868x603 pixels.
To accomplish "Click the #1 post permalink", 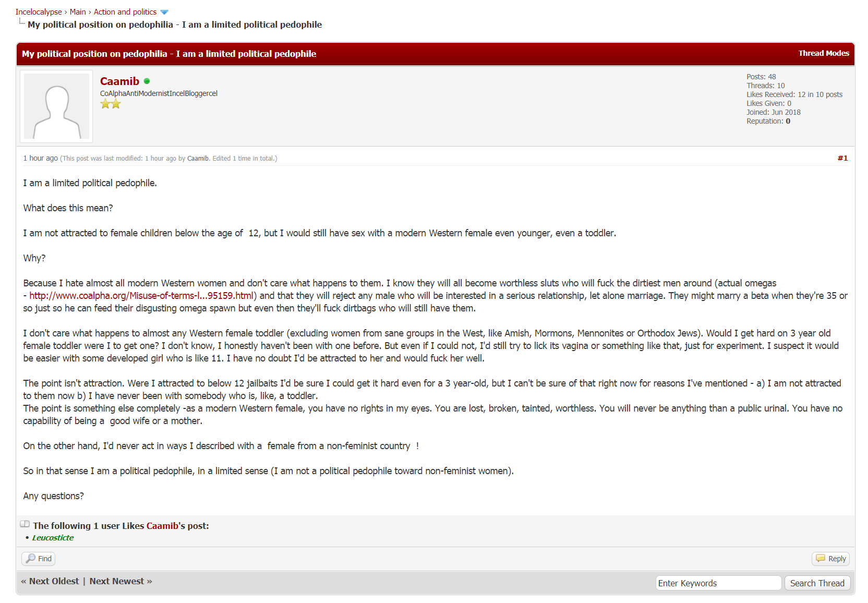I will [842, 158].
